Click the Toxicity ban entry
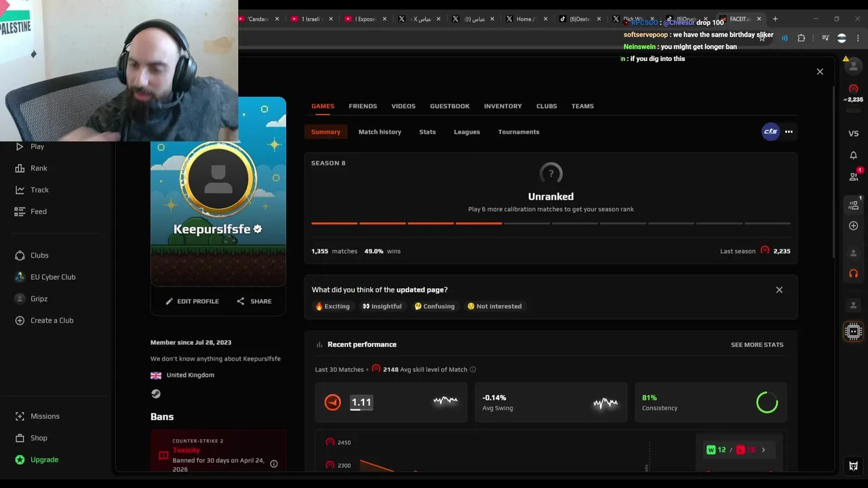 [218, 451]
